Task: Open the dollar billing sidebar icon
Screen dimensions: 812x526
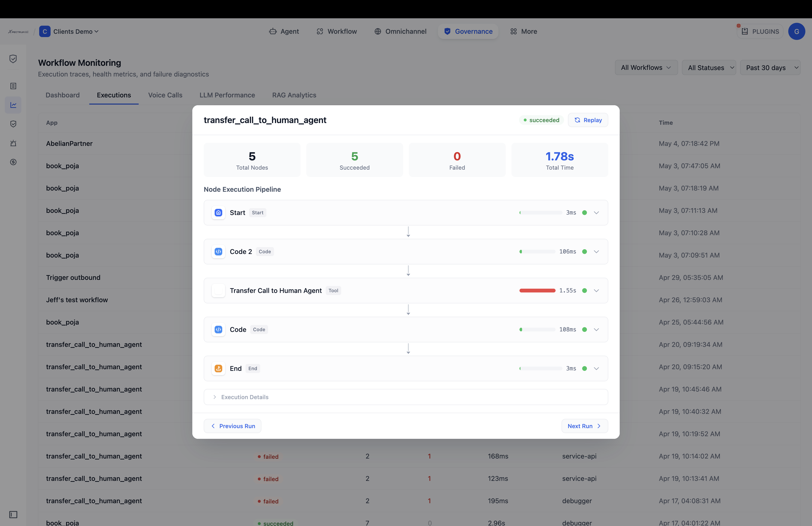Action: (x=13, y=162)
